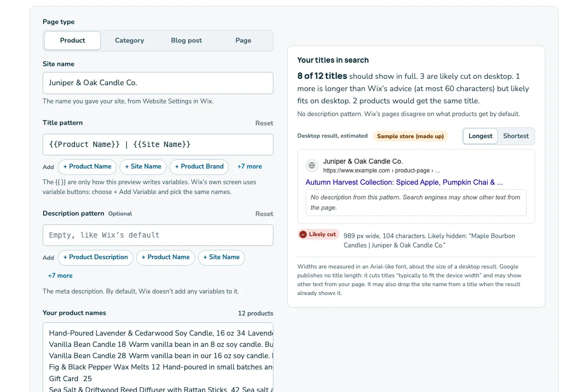Click the 'Vanilla Bean Candle 28' product line
The width and height of the screenshot is (588, 392).
click(x=161, y=356)
